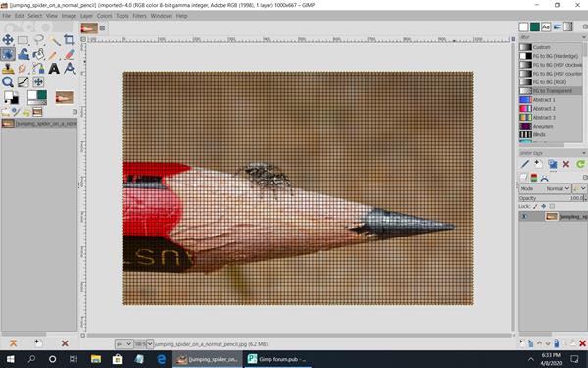Toggle visibility eye of the jumping spider layer
The width and height of the screenshot is (588, 368).
[524, 216]
